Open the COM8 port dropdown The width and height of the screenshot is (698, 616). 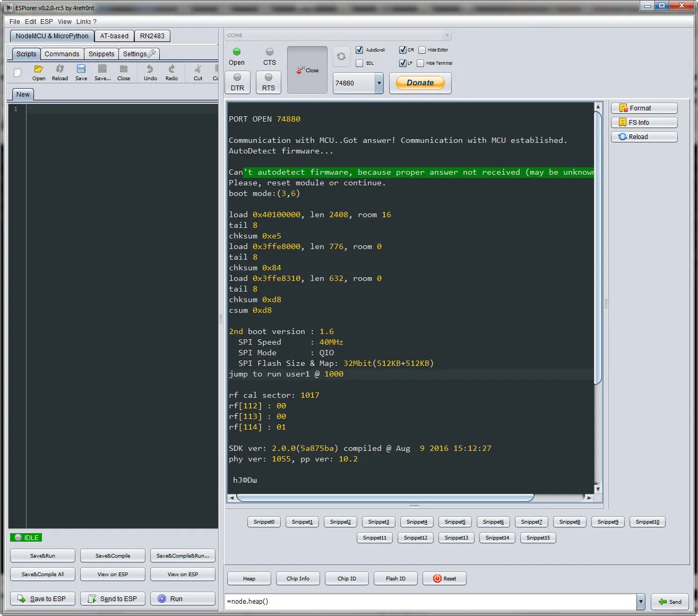[446, 36]
